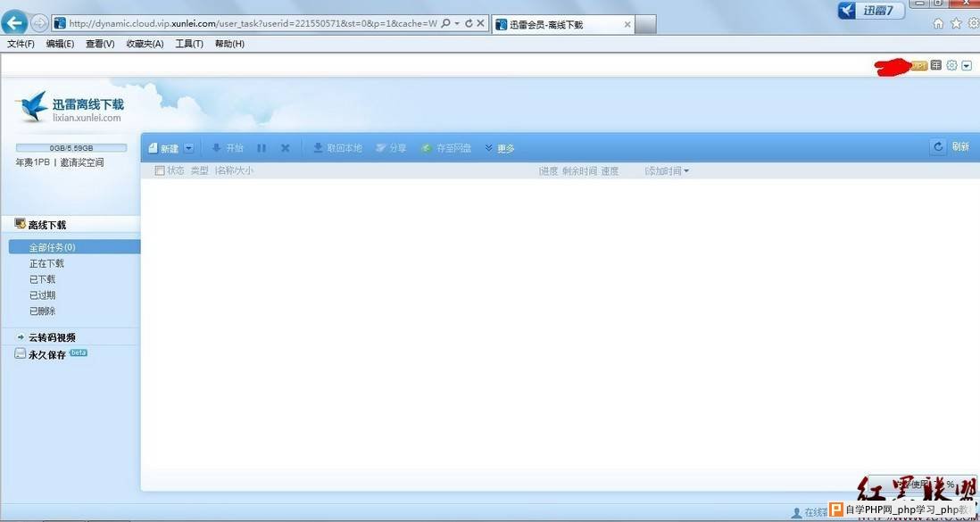Image resolution: width=980 pixels, height=522 pixels.
Task: Click the 迅雷离线下载 logo
Action: [70, 108]
